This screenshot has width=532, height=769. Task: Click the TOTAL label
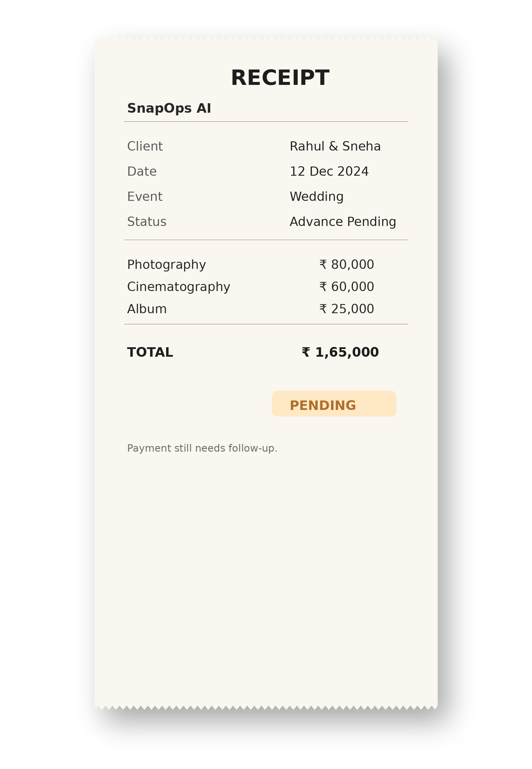[x=150, y=353]
